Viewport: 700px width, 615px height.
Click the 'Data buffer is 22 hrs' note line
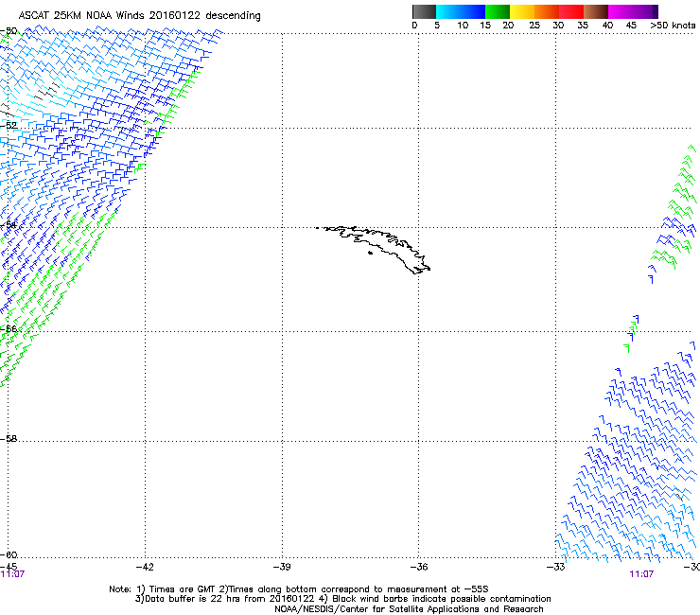click(x=342, y=599)
